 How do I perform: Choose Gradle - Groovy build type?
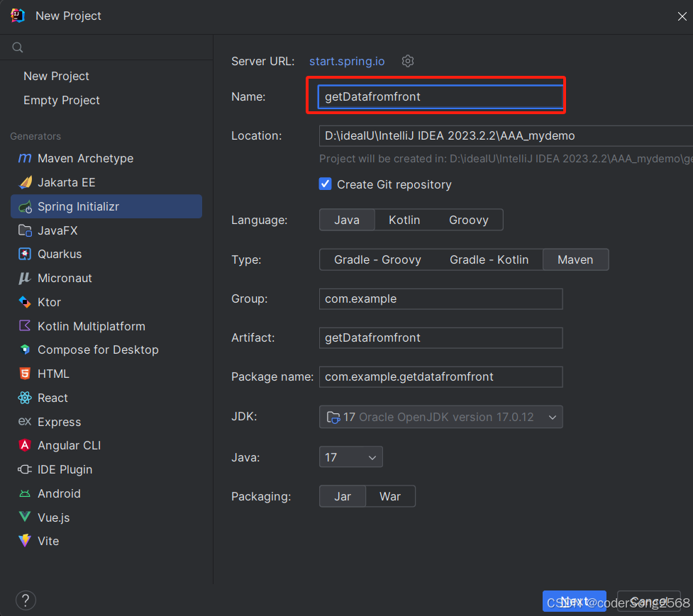point(377,259)
